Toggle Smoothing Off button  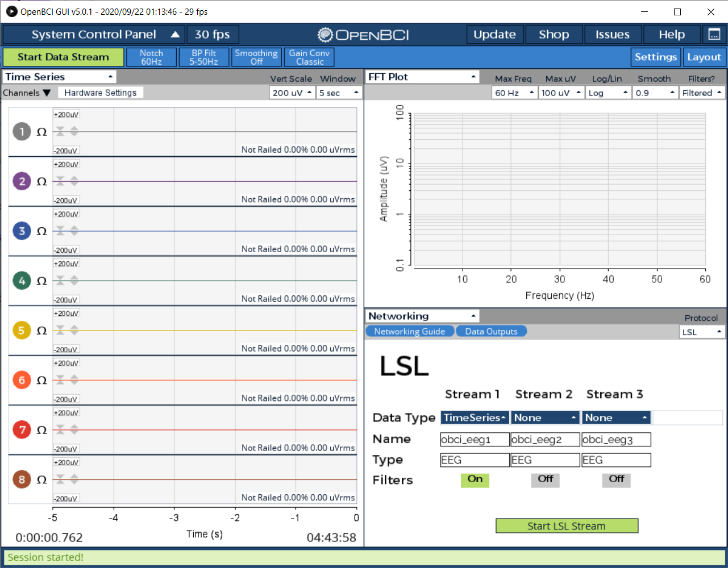coord(256,57)
